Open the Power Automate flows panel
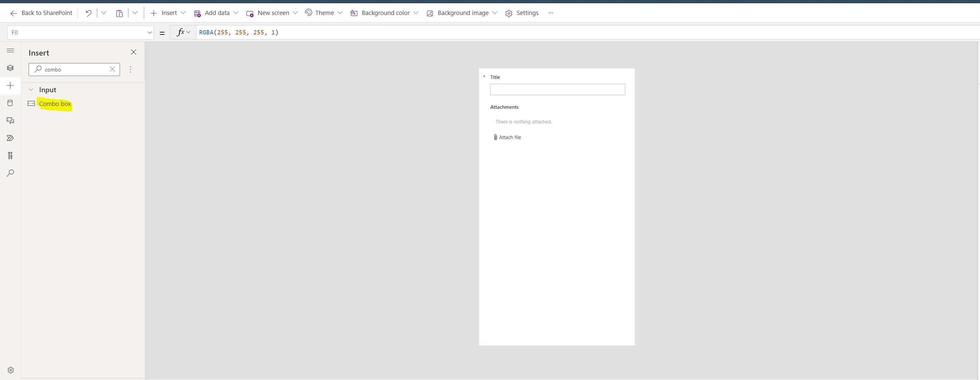 click(10, 138)
